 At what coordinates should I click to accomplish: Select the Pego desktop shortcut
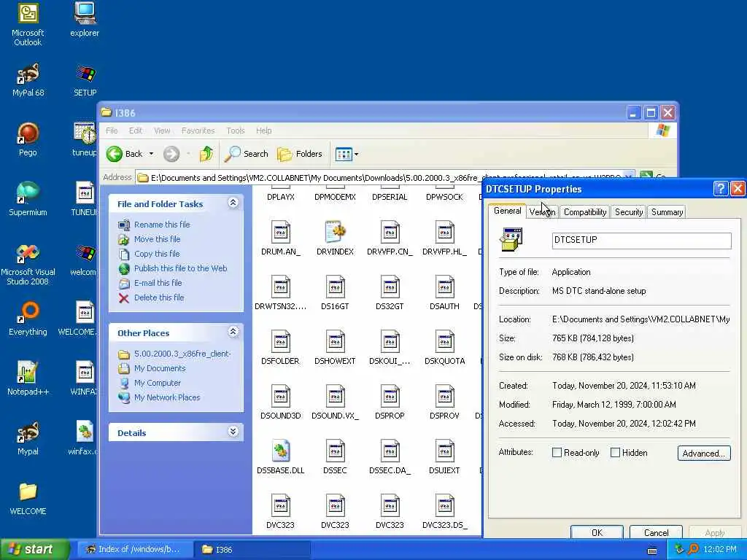28,139
